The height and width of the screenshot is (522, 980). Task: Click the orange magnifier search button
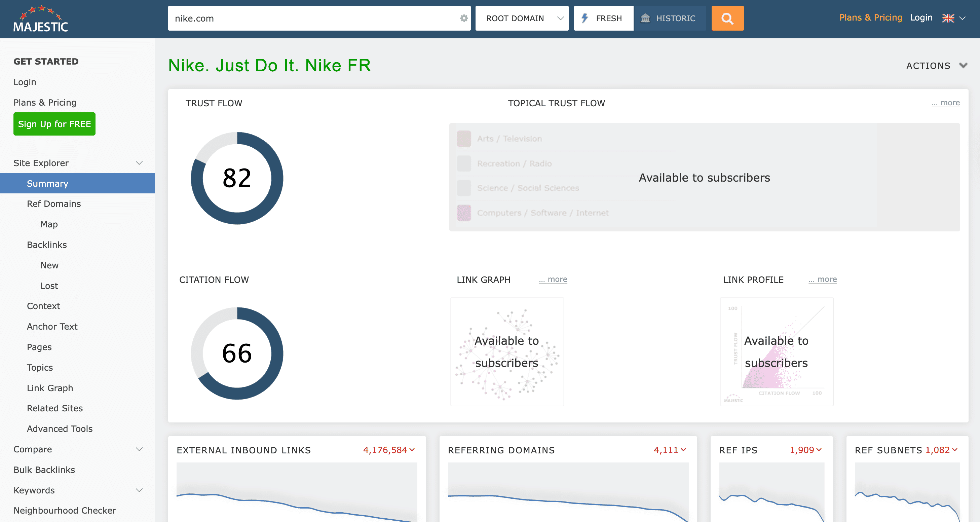coord(727,18)
